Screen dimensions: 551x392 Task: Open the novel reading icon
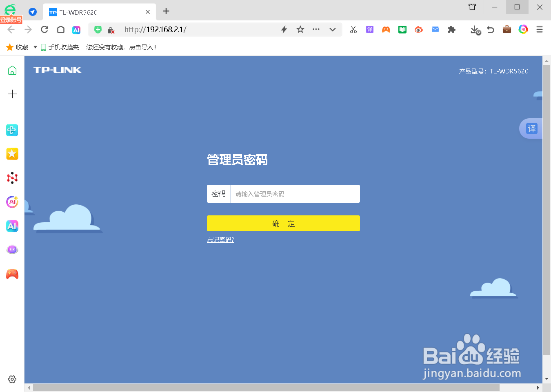click(402, 29)
